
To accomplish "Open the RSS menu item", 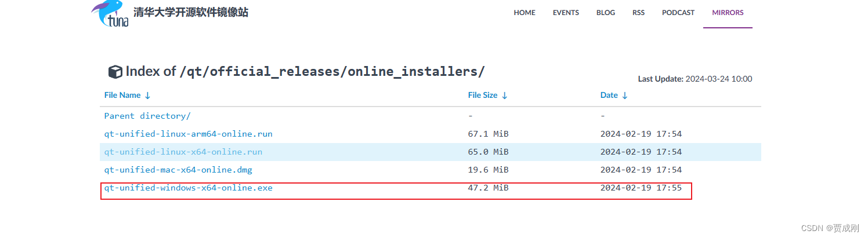I will (638, 13).
